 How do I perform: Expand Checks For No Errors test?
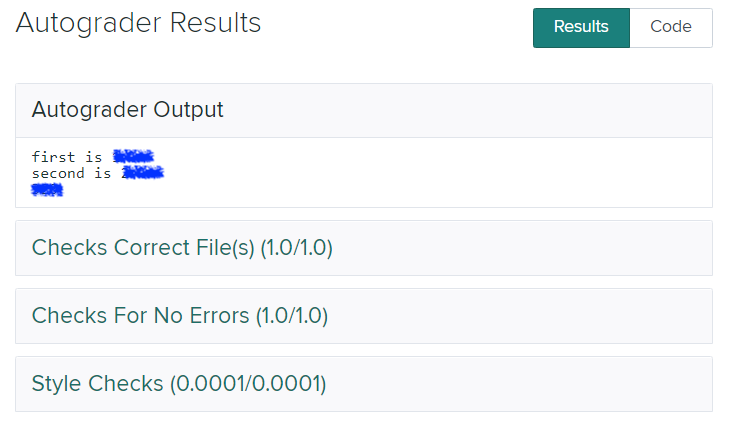tap(180, 316)
